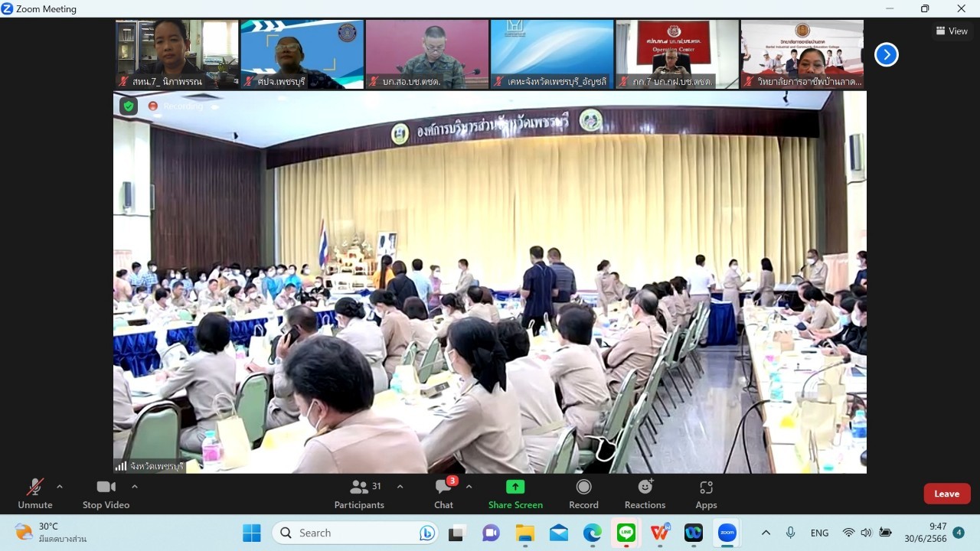Stop the video camera
The height and width of the screenshot is (551, 980).
pyautogui.click(x=106, y=494)
